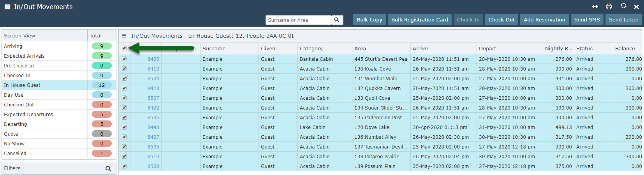The height and width of the screenshot is (175, 644).
Task: Click the search magnifier icon beside Surname field
Action: 337,20
